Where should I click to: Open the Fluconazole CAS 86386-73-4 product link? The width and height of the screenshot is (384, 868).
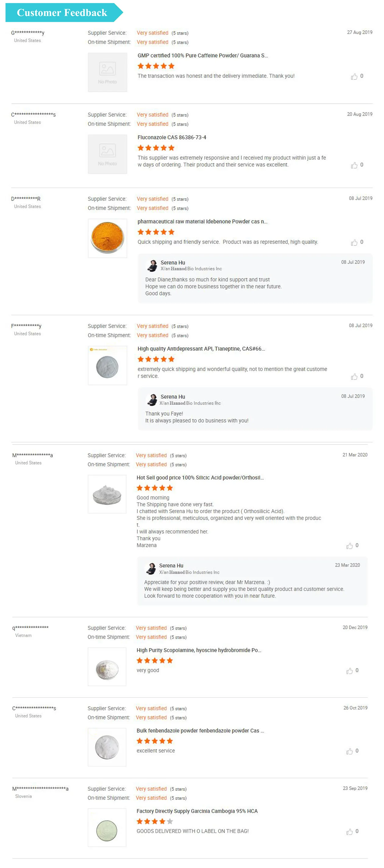[172, 138]
